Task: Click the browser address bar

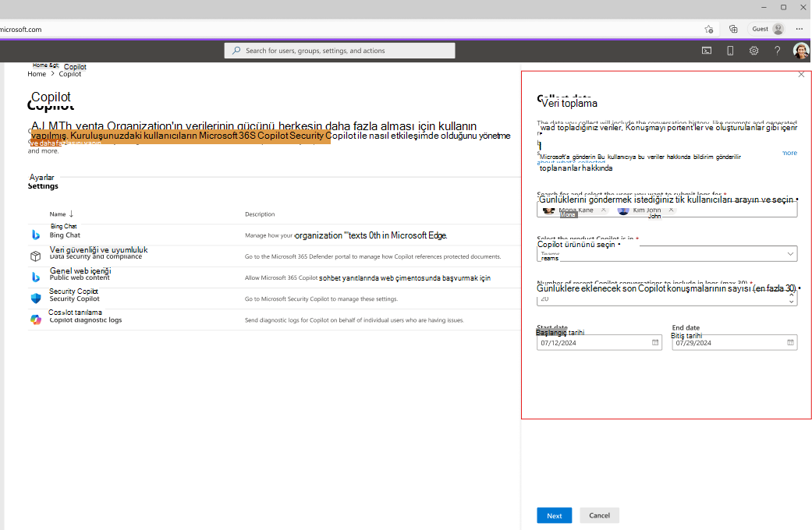Action: [x=347, y=29]
